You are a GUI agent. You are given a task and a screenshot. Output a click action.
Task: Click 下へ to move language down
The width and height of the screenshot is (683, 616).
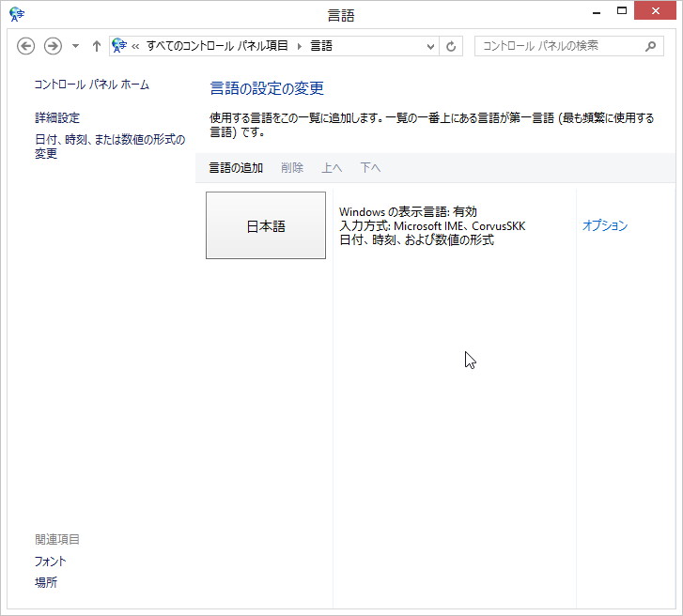tap(370, 167)
